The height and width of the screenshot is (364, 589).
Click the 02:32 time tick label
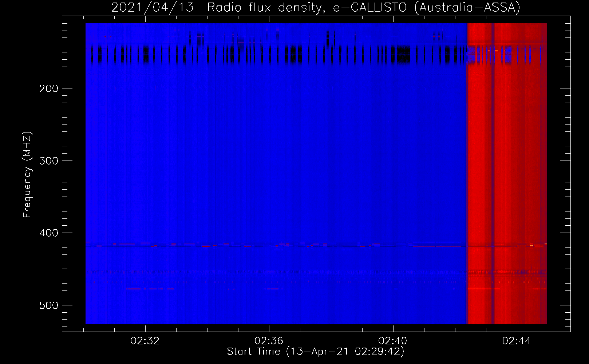pyautogui.click(x=145, y=341)
